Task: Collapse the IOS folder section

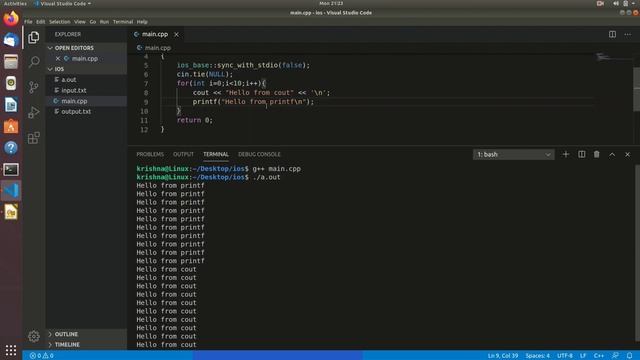Action: coord(86,69)
